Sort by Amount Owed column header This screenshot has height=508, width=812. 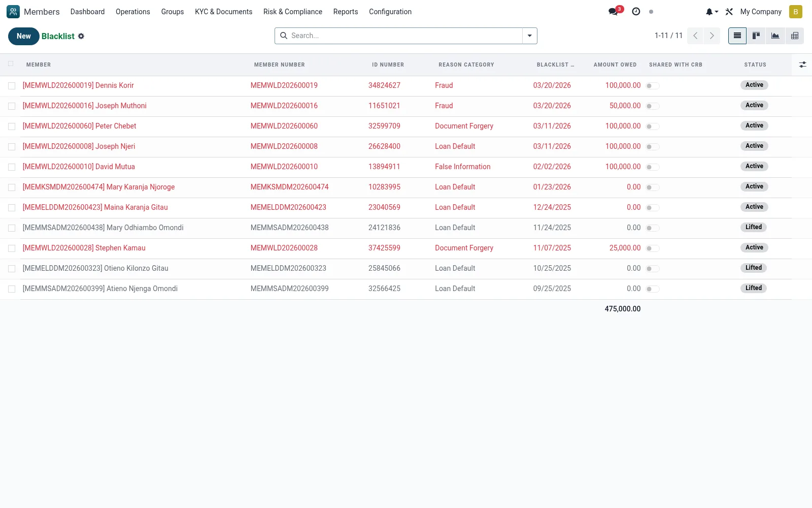click(615, 65)
